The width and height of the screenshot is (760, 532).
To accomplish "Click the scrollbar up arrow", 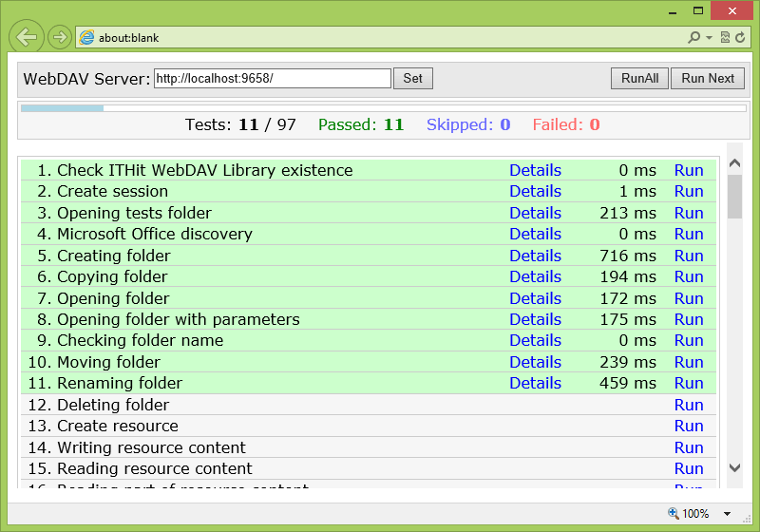I will coord(734,162).
